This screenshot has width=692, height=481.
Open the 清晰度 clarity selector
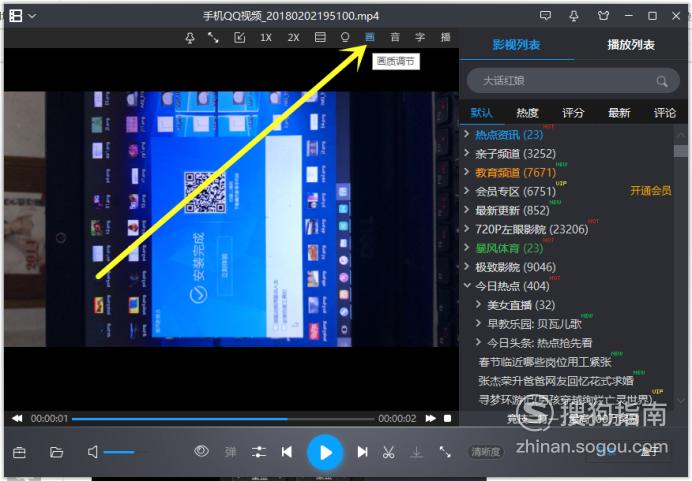(485, 452)
